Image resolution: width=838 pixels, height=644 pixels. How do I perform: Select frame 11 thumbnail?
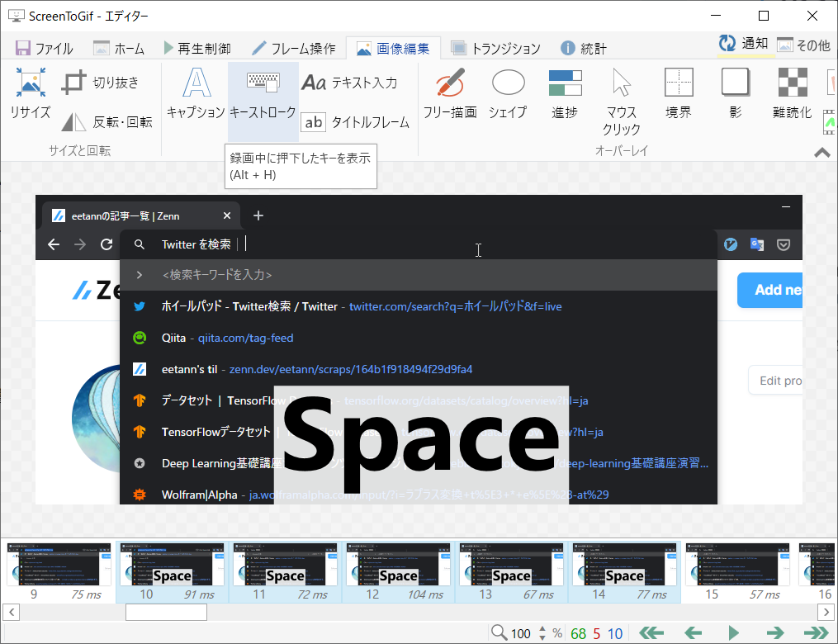pos(286,572)
